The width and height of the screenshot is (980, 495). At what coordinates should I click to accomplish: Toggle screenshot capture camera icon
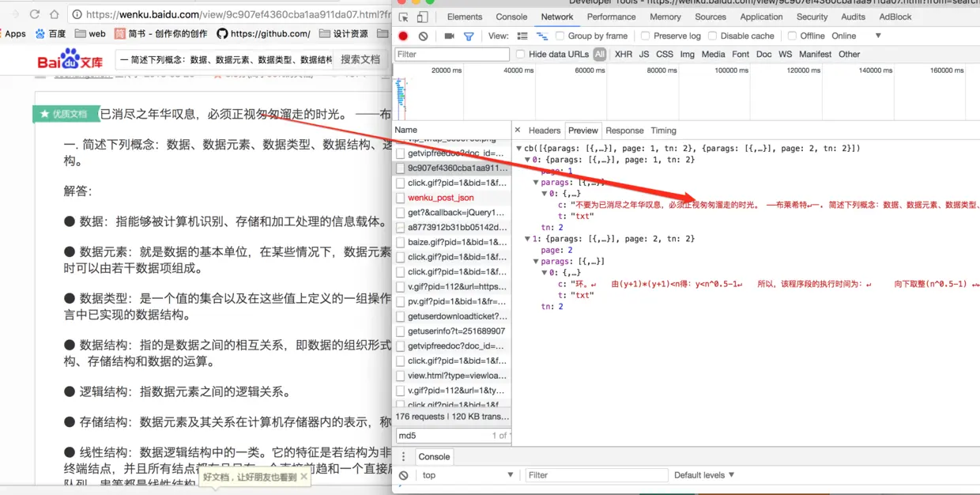pos(449,36)
